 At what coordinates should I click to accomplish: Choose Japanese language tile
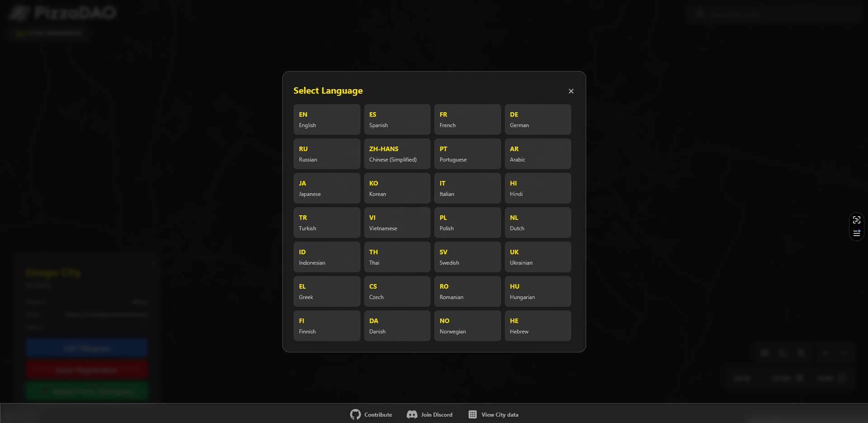[327, 188]
